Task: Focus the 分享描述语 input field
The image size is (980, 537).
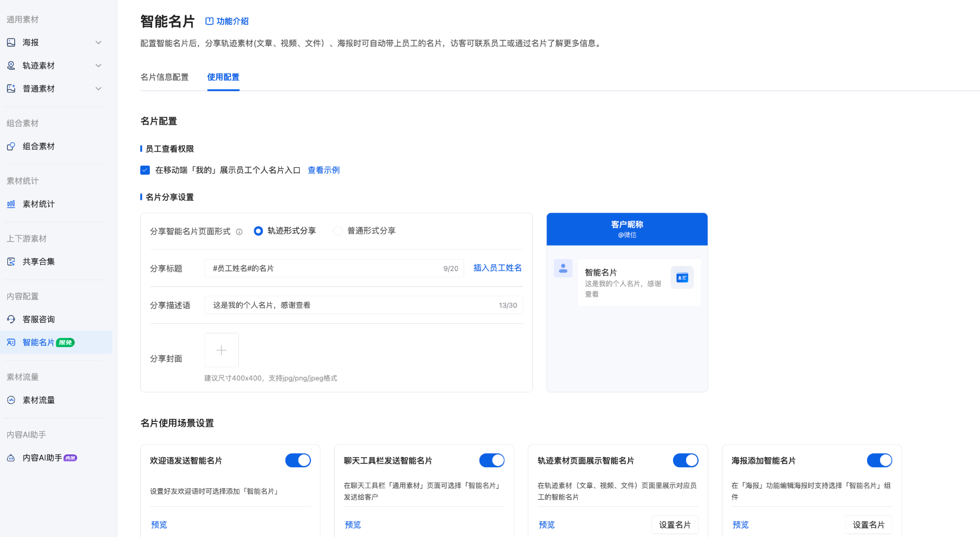Action: [x=364, y=305]
